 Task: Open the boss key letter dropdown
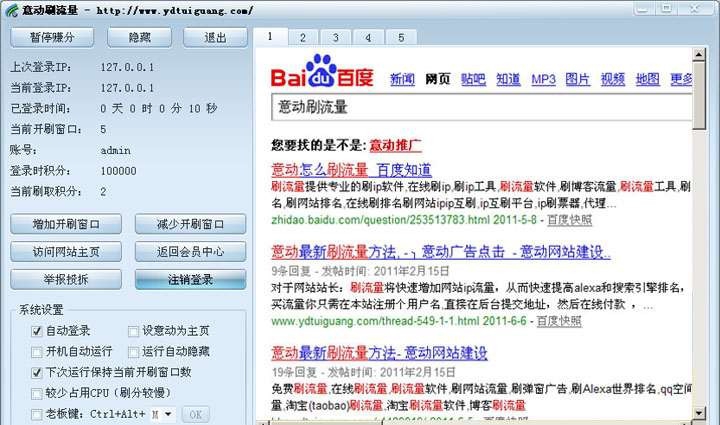pyautogui.click(x=168, y=414)
